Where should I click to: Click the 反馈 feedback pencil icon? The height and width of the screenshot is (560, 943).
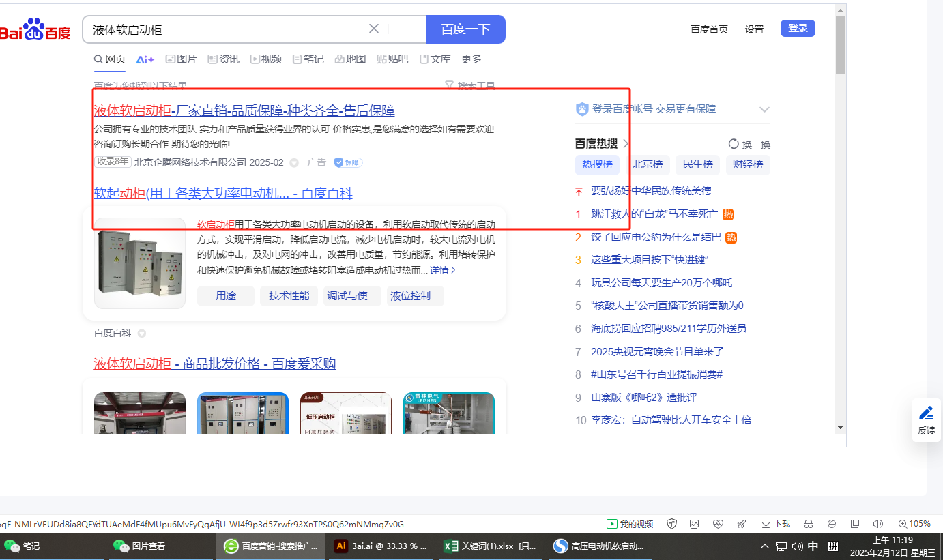[926, 413]
